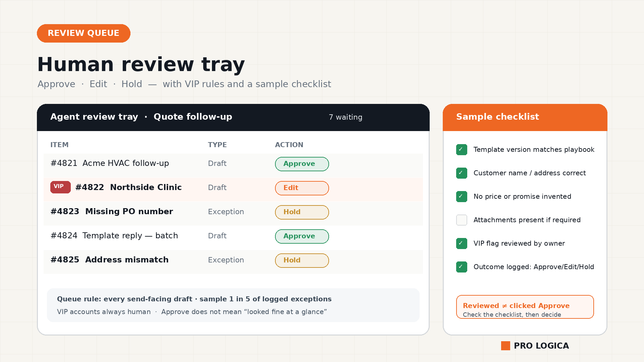The height and width of the screenshot is (362, 644).
Task: Click Check the checklist, then decide text
Action: [x=512, y=315]
